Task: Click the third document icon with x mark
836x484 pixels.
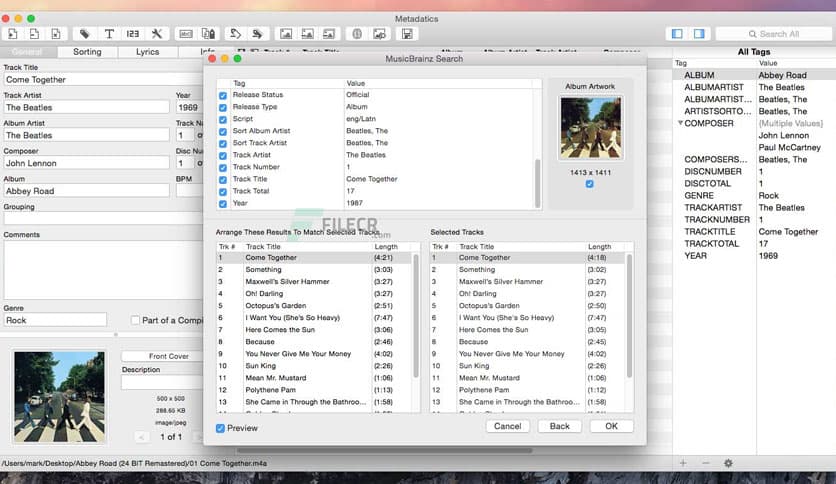Action: (x=56, y=34)
